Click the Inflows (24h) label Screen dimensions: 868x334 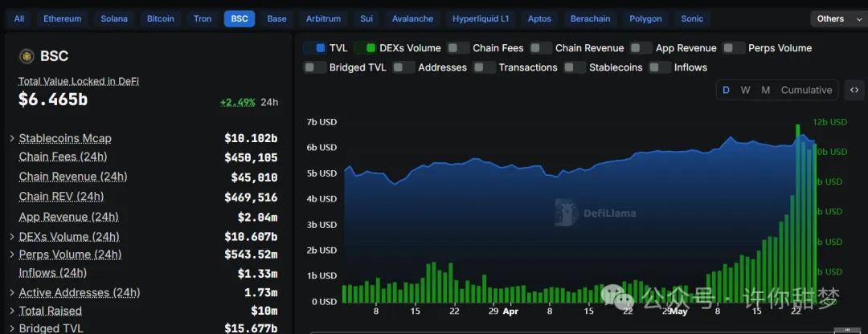coord(52,273)
